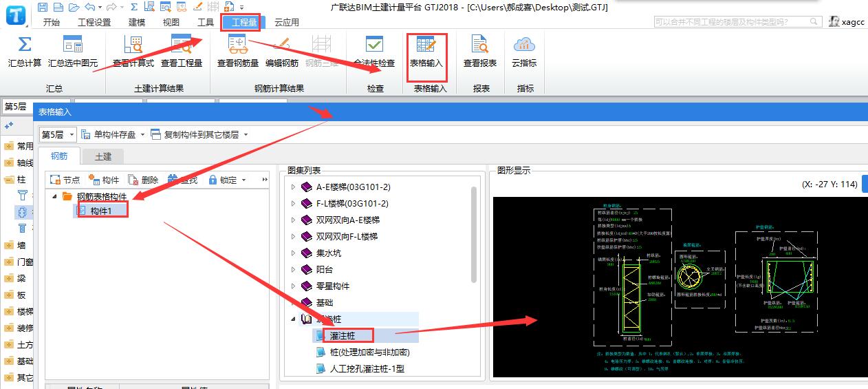The height and width of the screenshot is (389, 868).
Task: Open 工具 ribbon tab
Action: pyautogui.click(x=206, y=22)
